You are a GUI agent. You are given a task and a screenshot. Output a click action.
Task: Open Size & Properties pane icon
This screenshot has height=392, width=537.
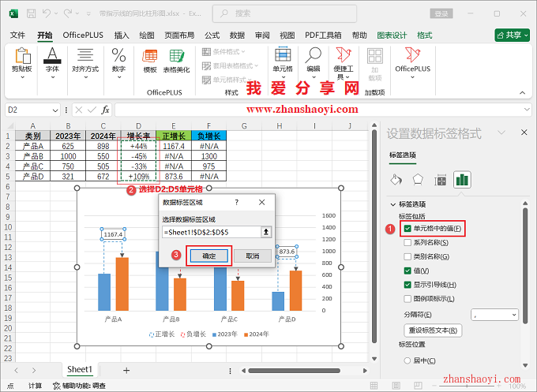[x=441, y=179]
